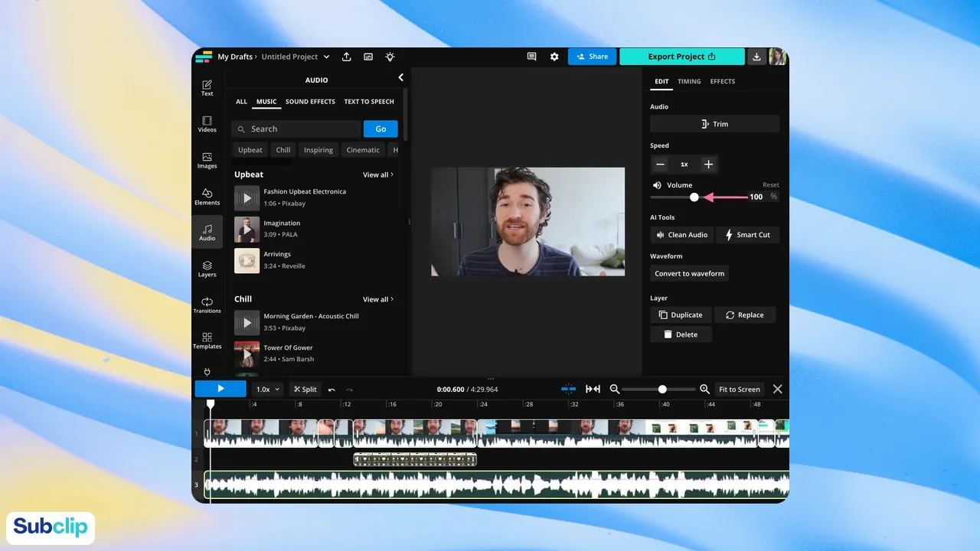Open the Templates sidebar panel

click(x=207, y=341)
